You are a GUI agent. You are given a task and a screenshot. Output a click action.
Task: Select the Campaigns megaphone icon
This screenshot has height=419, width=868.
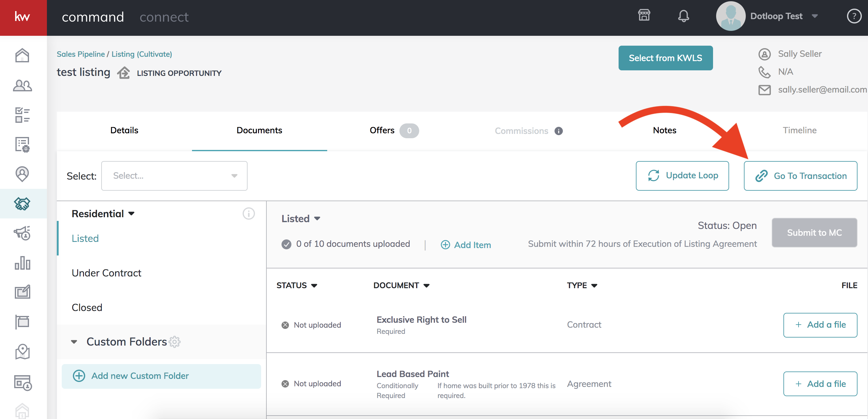click(x=22, y=234)
